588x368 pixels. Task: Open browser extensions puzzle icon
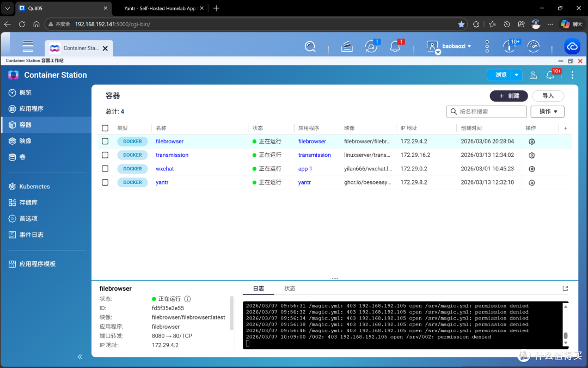point(476,24)
